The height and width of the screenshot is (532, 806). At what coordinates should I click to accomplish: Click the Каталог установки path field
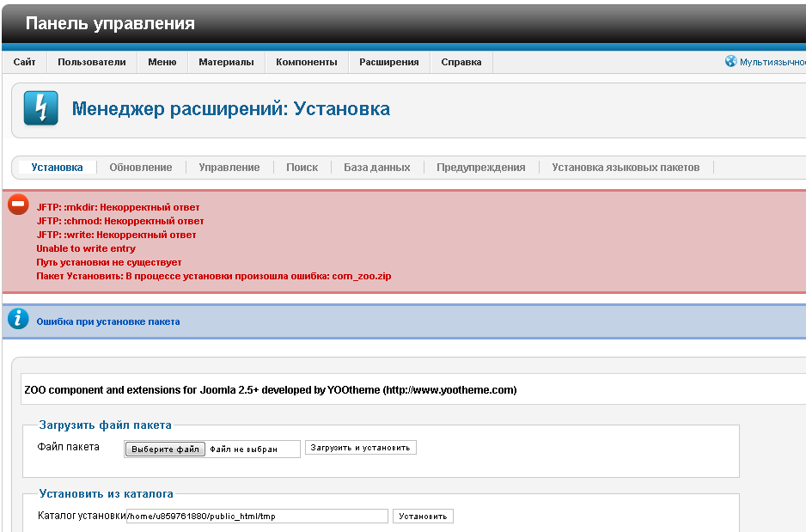(257, 517)
